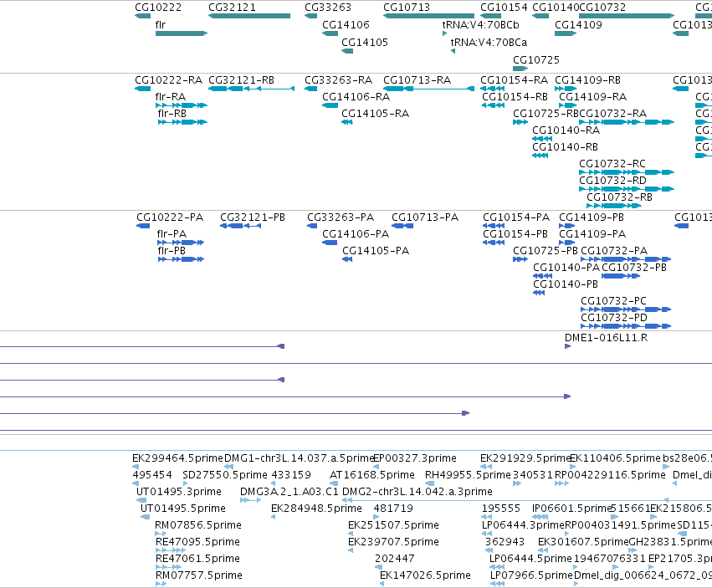Viewport: 712px width, 588px height.
Task: Select the tRNA:V4:70BCa label
Action: click(489, 42)
